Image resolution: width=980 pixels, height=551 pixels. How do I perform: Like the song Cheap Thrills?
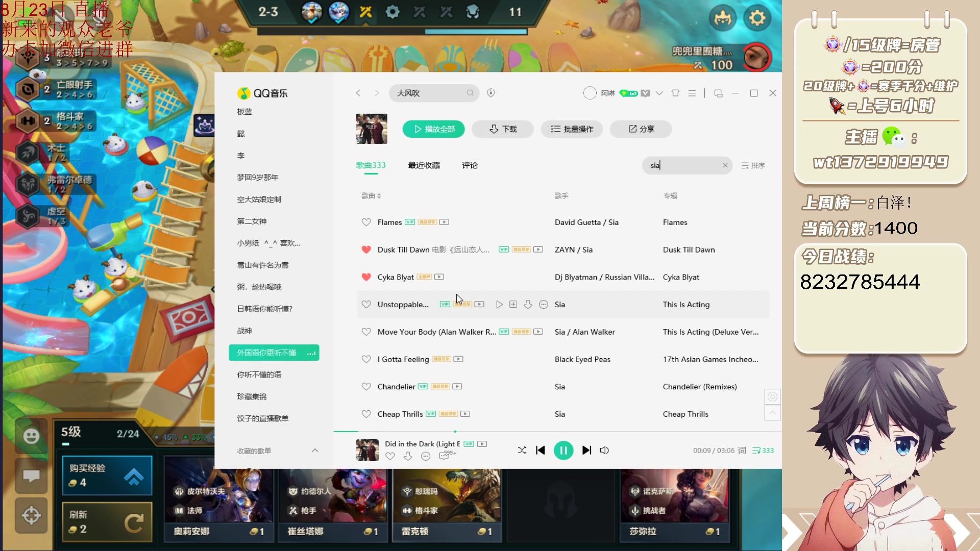point(366,414)
